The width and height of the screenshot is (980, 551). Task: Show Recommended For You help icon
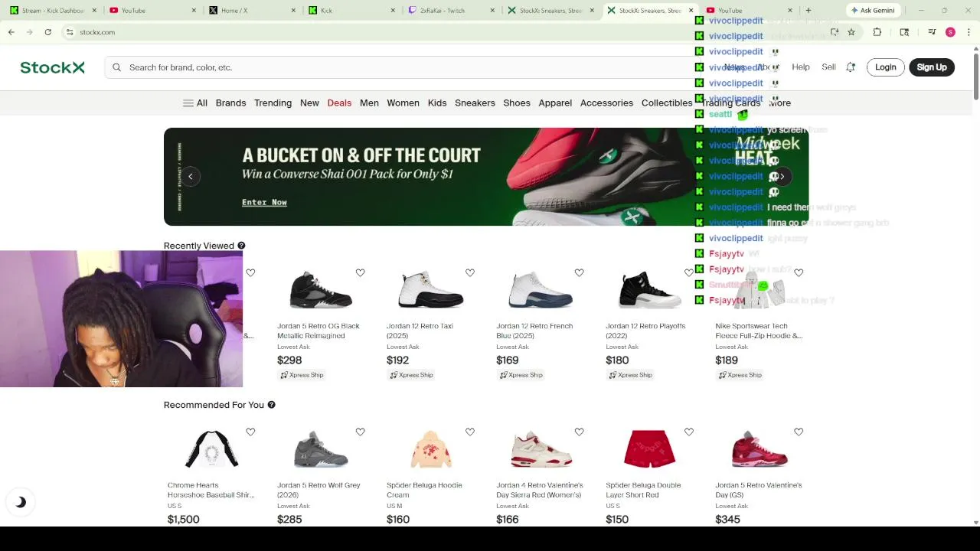click(x=271, y=405)
